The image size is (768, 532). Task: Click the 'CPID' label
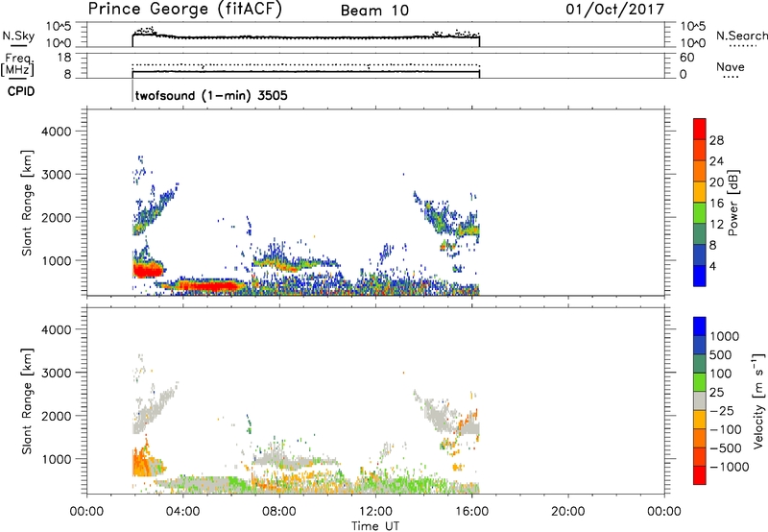click(21, 91)
